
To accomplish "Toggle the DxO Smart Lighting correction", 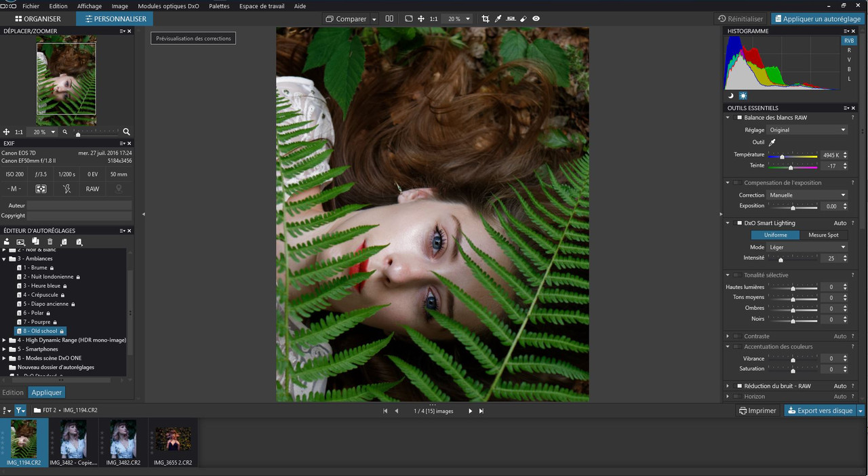I will pos(739,223).
